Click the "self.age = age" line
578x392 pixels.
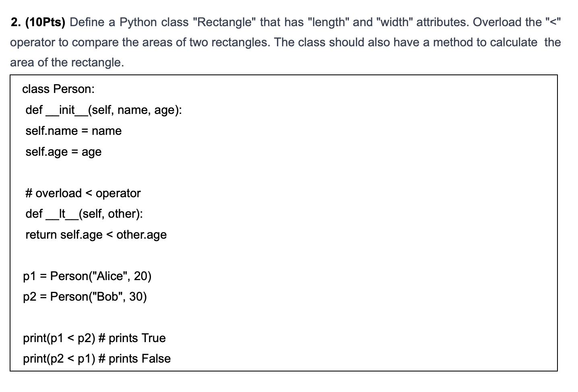[x=63, y=152]
